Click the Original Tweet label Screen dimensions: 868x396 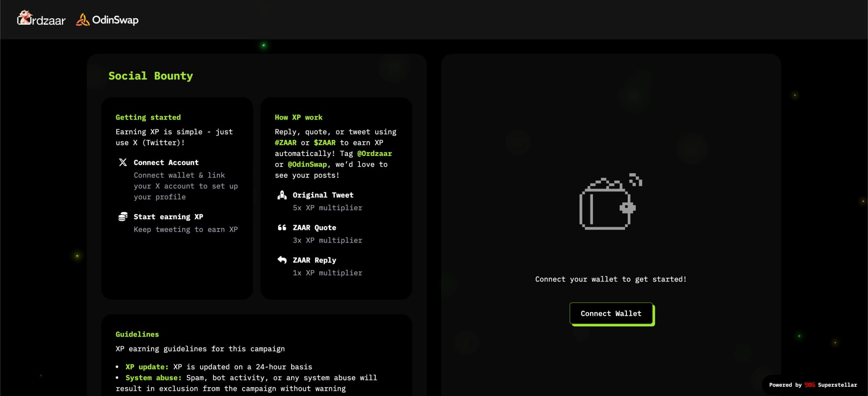tap(323, 195)
